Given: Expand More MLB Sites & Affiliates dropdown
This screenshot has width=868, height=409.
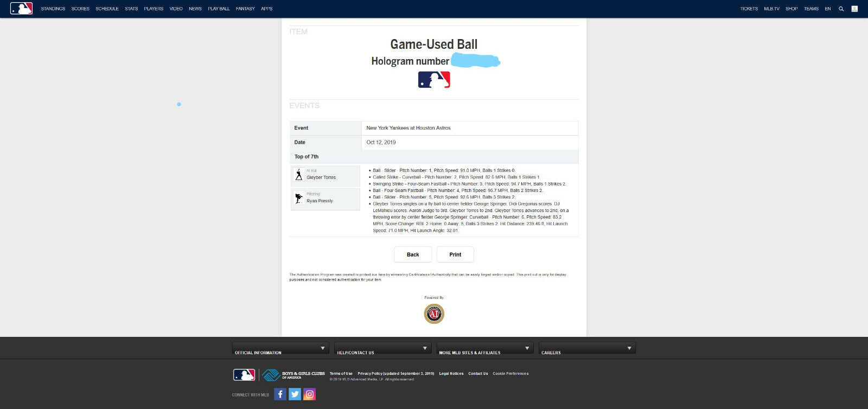Looking at the screenshot, I should click(x=484, y=348).
